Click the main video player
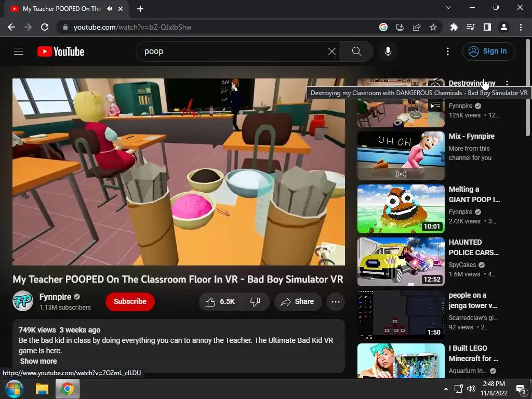532x399 pixels. [179, 171]
